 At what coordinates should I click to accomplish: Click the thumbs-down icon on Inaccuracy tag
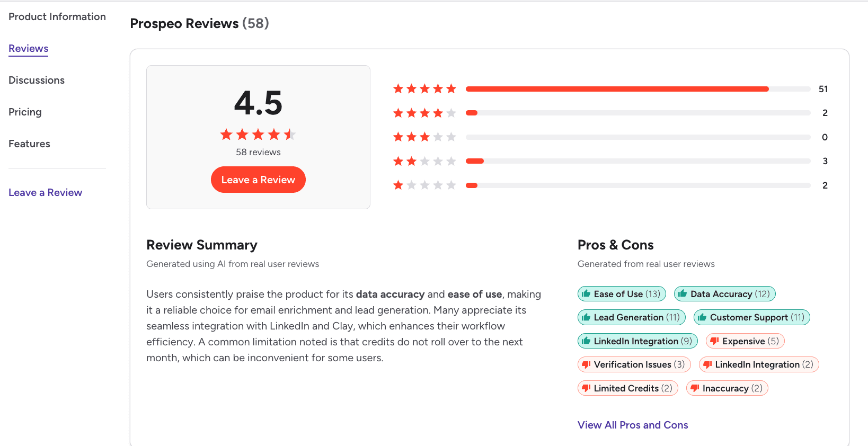[x=696, y=388]
